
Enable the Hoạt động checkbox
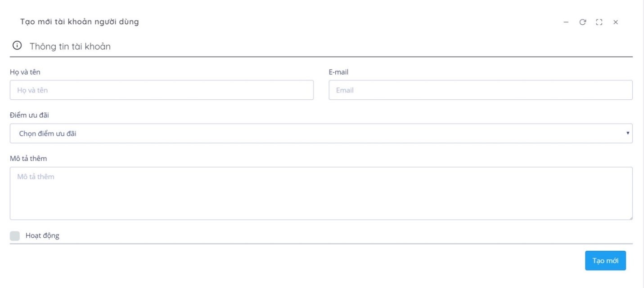click(x=15, y=236)
